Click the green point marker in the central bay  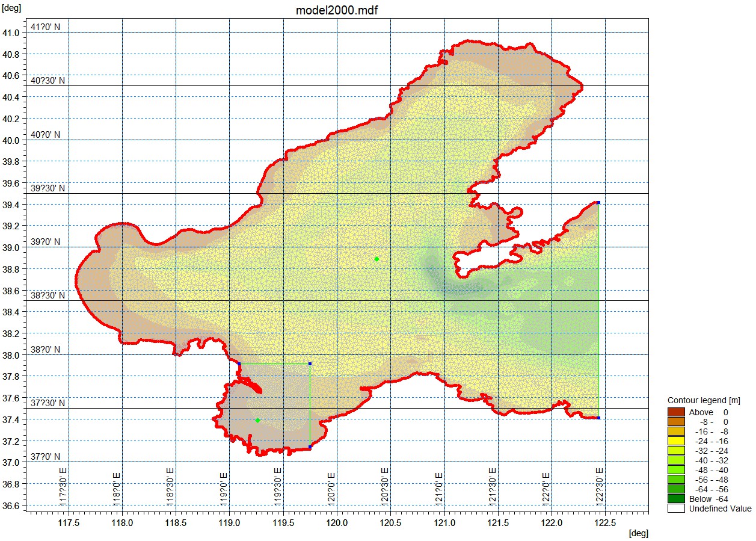[x=376, y=259]
